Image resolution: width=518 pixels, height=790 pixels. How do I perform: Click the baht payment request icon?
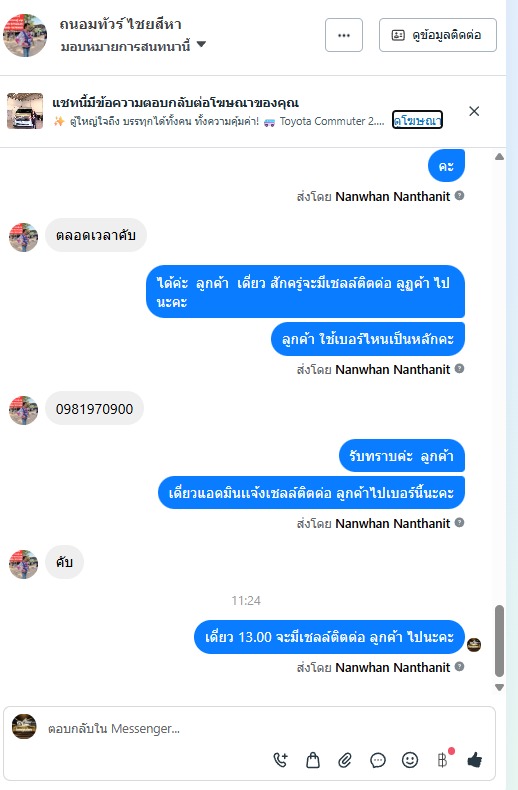click(442, 759)
